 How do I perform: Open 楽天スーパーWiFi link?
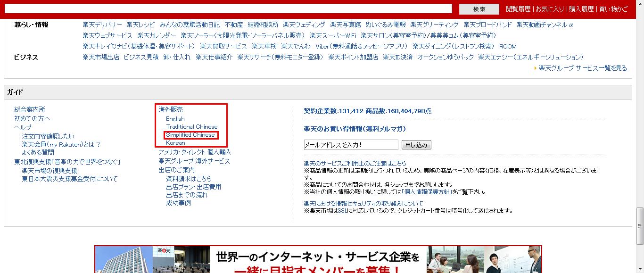point(333,35)
